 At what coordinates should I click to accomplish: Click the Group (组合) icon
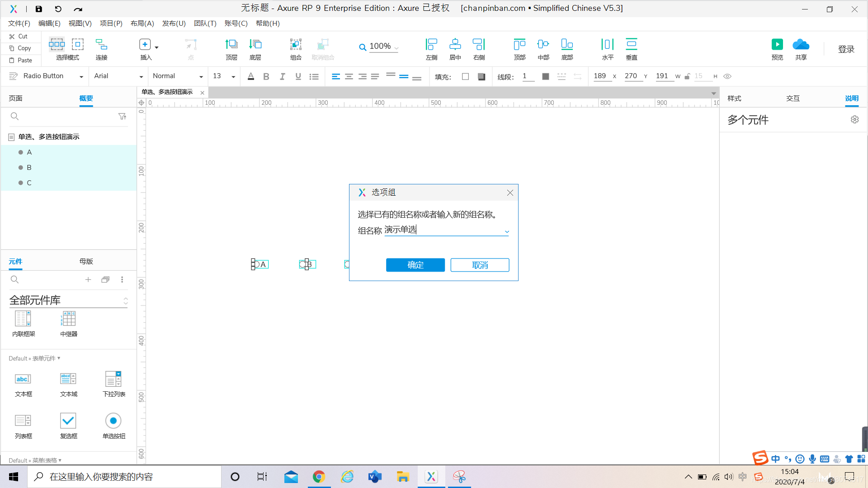tap(296, 45)
